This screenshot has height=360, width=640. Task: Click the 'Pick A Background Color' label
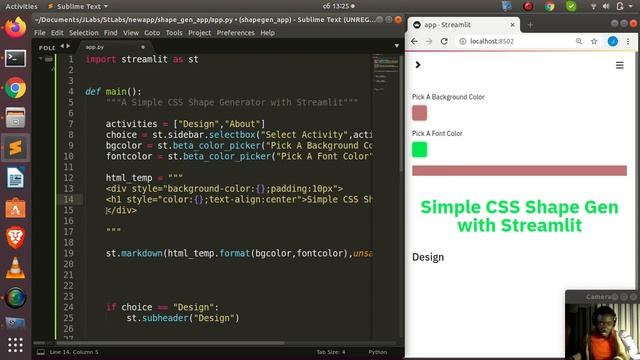pyautogui.click(x=448, y=97)
